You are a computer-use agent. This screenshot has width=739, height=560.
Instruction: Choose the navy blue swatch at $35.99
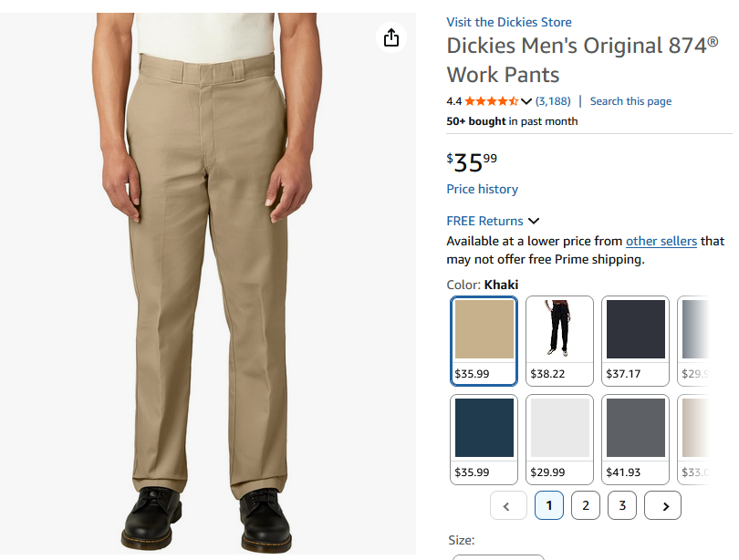point(484,440)
